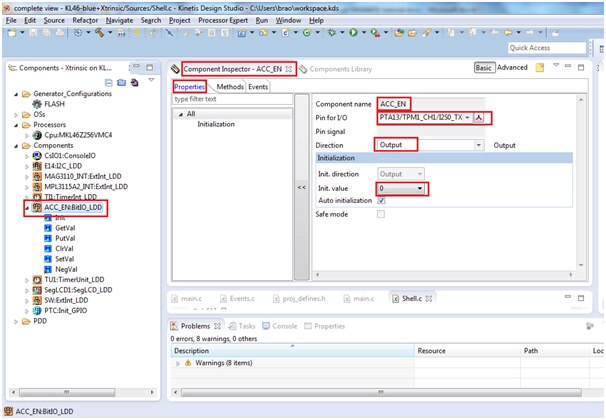This screenshot has height=420, width=606.
Task: Switch to the Console tab
Action: click(280, 326)
